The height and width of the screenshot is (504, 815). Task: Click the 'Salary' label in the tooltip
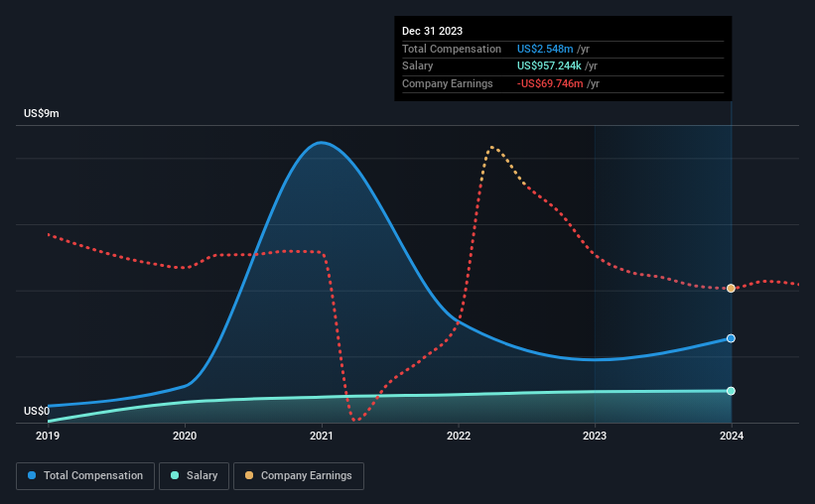(x=417, y=66)
